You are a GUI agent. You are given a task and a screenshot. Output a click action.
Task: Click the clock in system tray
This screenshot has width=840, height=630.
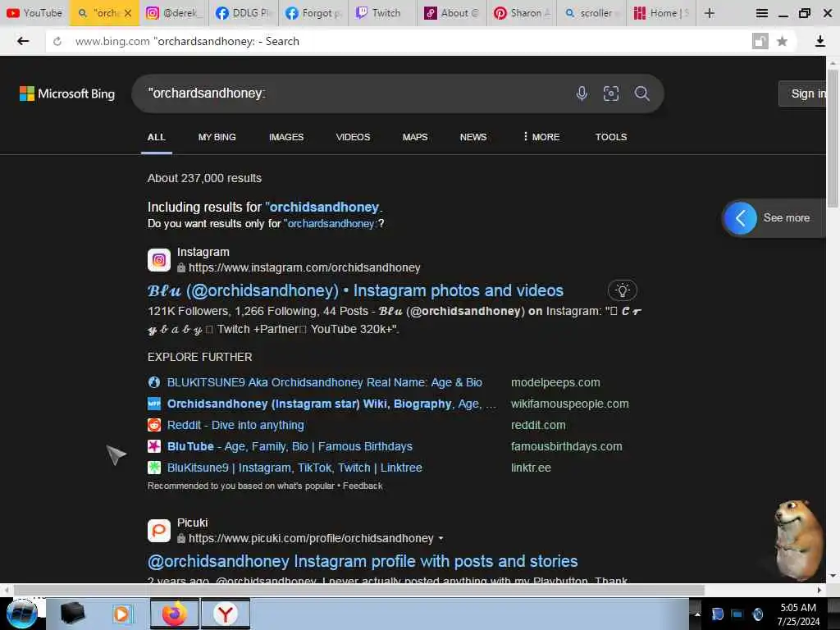(797, 614)
